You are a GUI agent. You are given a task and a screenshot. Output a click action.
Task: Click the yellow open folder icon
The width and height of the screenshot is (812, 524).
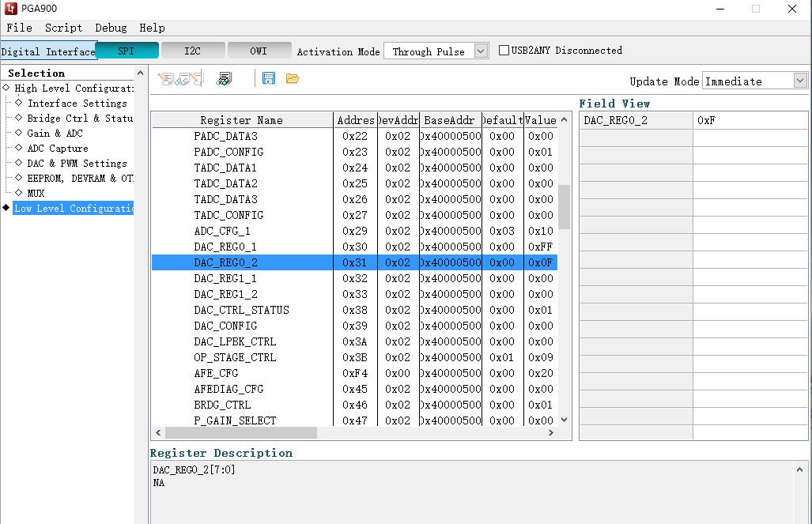293,78
